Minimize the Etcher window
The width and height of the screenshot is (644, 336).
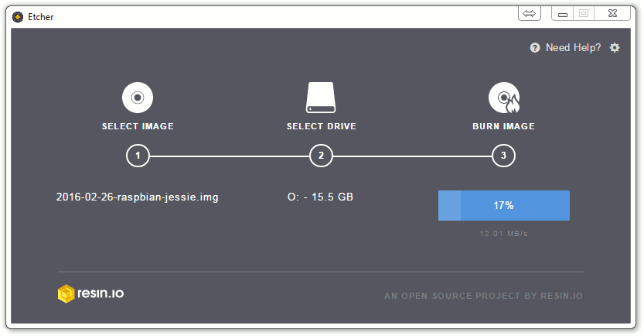click(563, 14)
